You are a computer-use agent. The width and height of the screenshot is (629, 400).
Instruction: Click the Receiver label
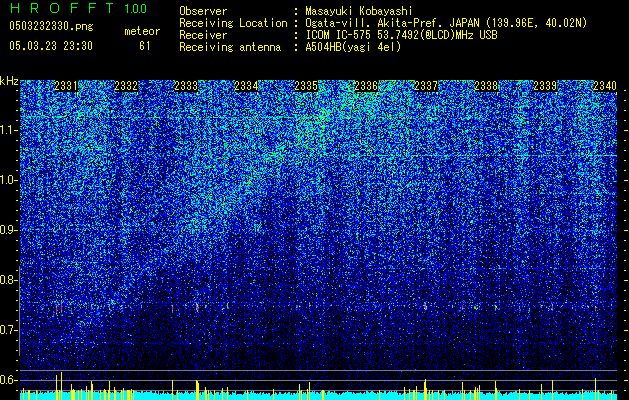(x=203, y=35)
